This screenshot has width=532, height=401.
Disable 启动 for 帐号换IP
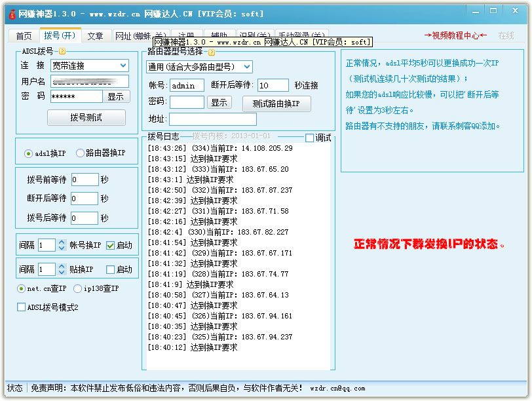[110, 244]
